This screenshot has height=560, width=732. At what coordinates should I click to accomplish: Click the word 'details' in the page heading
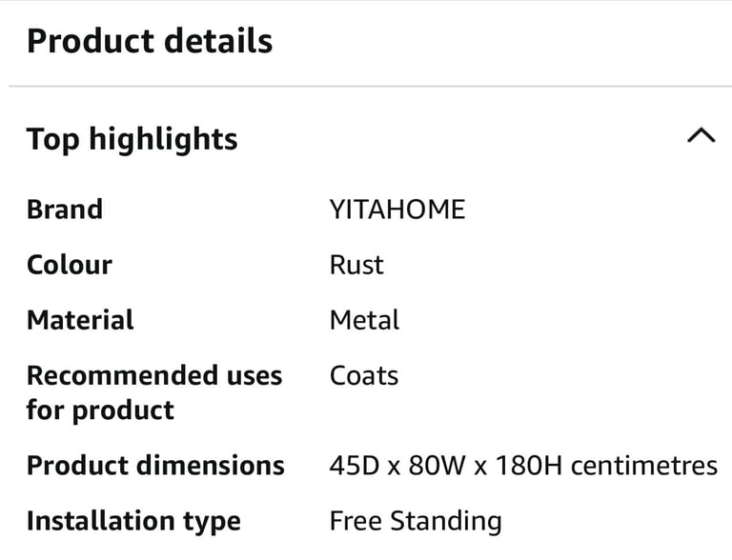218,41
